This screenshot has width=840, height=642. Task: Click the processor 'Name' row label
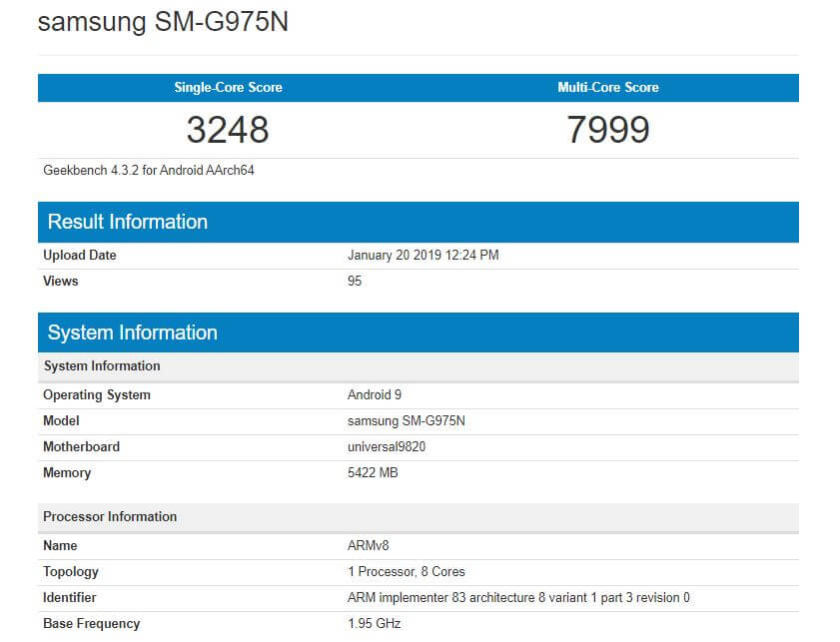click(x=60, y=545)
